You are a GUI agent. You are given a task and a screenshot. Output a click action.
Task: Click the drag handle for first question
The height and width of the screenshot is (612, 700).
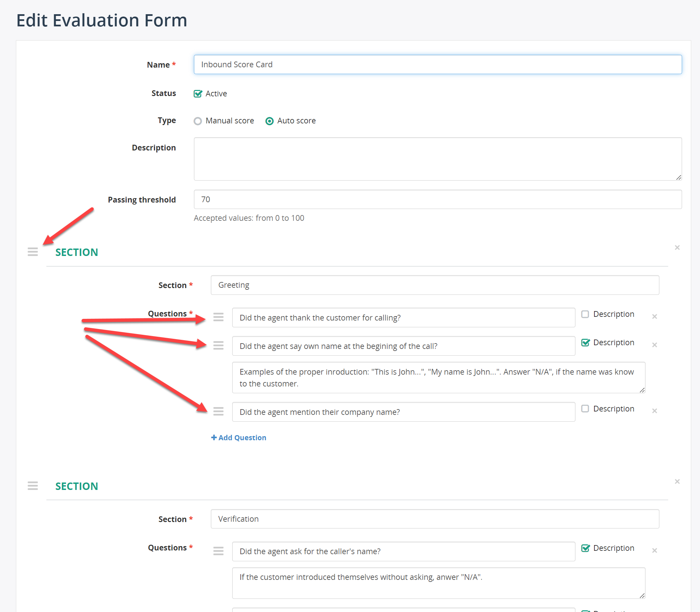218,316
